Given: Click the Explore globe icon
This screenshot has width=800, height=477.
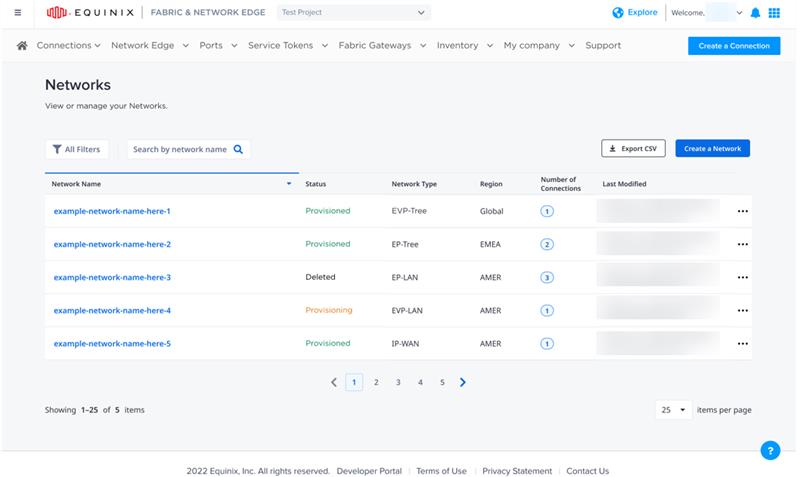Looking at the screenshot, I should pos(618,13).
